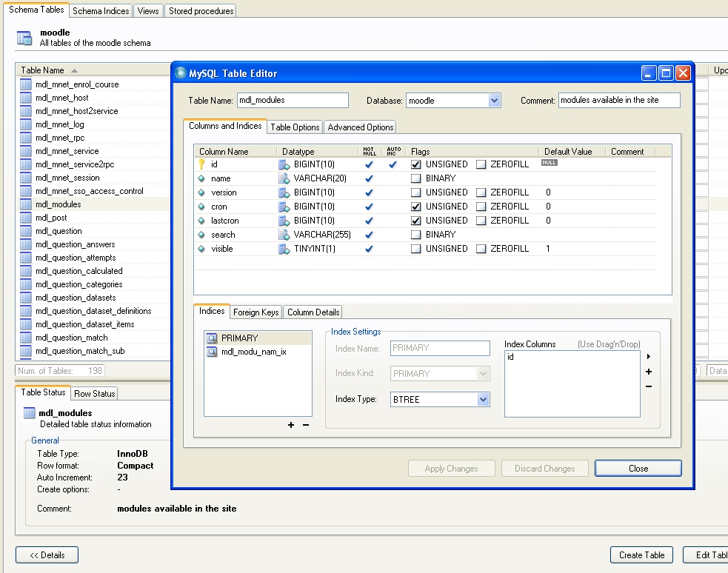The height and width of the screenshot is (573, 728).
Task: Click the diamond icon of the version column
Action: [x=201, y=192]
